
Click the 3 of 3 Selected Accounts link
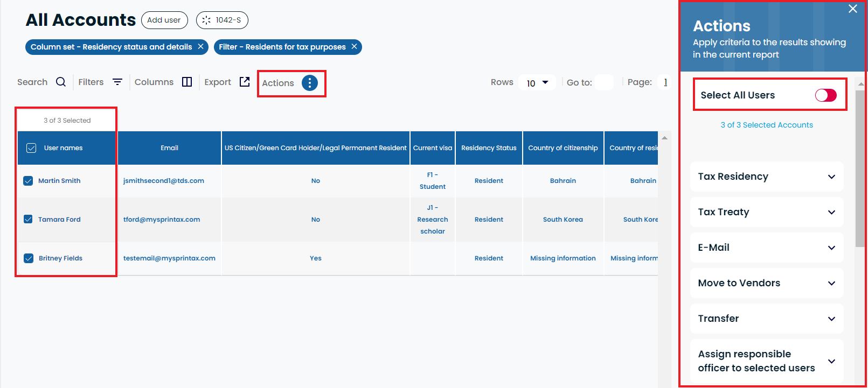tap(767, 125)
